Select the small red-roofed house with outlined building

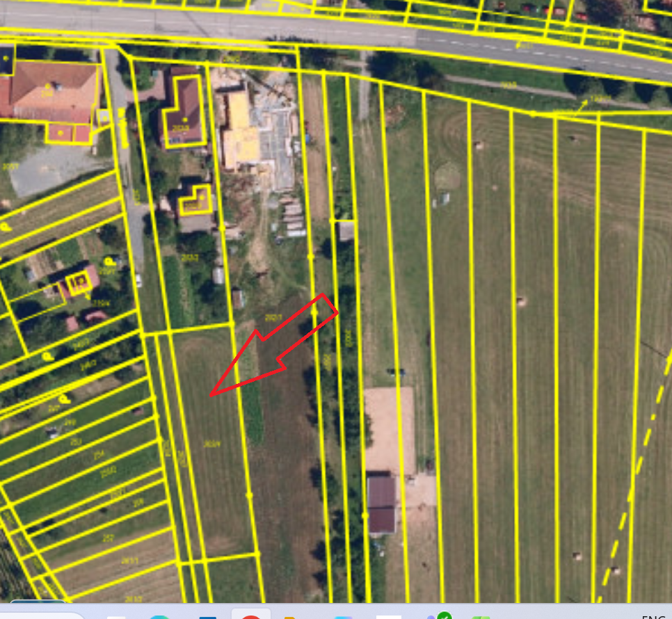81,281
